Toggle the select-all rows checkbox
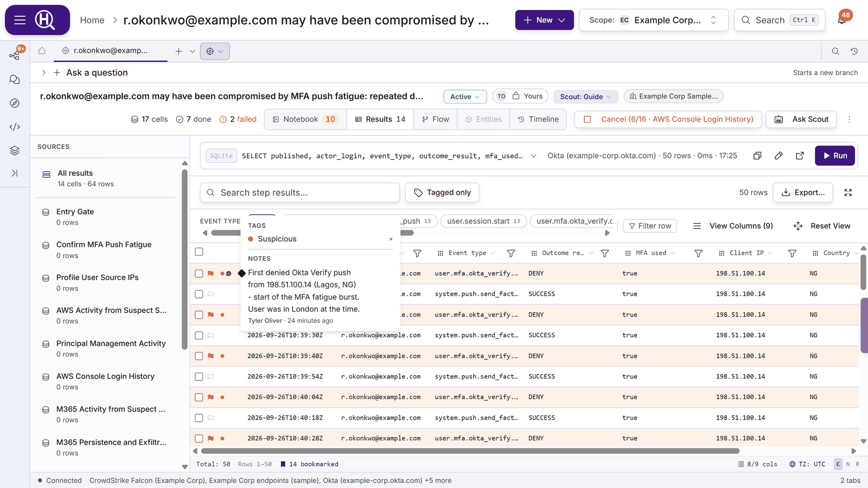This screenshot has height=488, width=868. click(x=199, y=252)
